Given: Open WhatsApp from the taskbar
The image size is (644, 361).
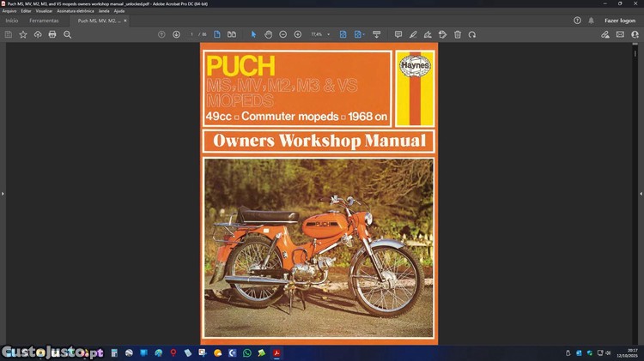Looking at the screenshot, I should [x=247, y=352].
